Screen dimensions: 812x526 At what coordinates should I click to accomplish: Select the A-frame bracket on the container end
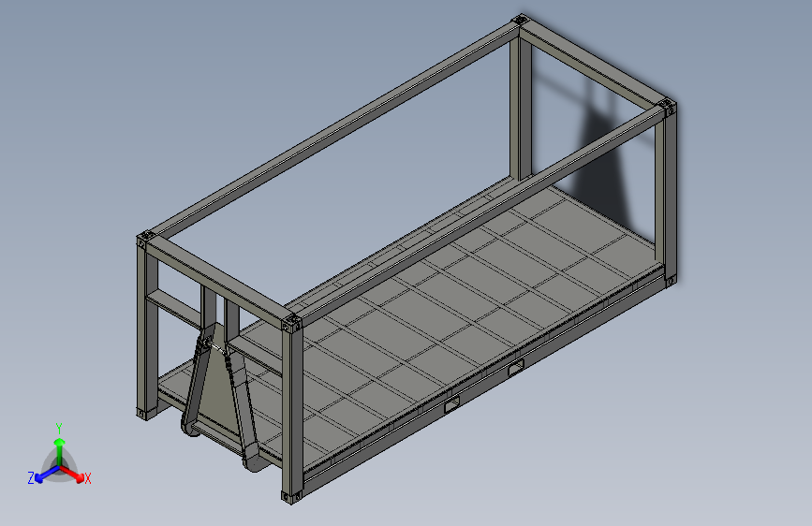(220, 396)
